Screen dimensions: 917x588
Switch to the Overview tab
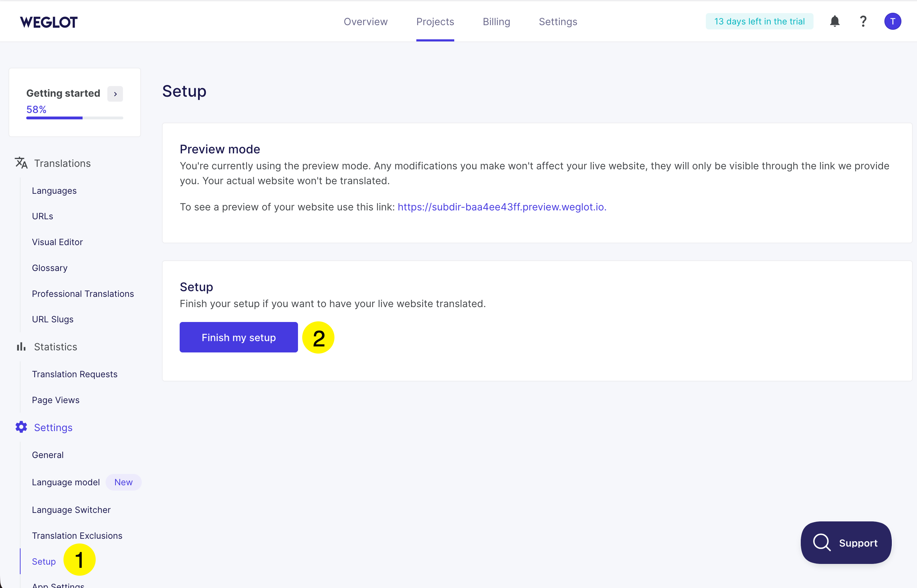click(366, 22)
